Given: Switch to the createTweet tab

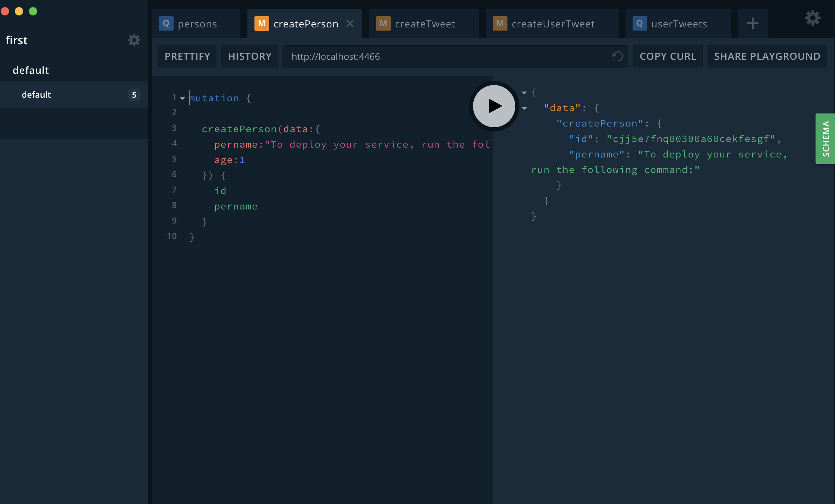Looking at the screenshot, I should pos(425,24).
